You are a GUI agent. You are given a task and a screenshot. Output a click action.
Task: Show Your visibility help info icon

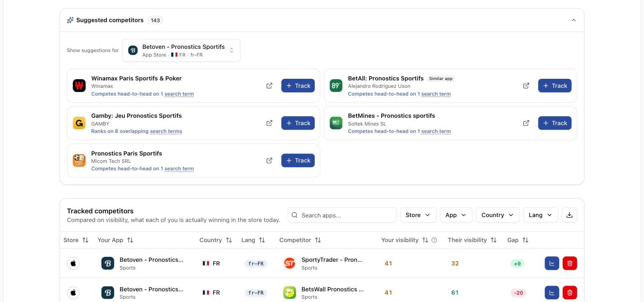[x=434, y=240]
